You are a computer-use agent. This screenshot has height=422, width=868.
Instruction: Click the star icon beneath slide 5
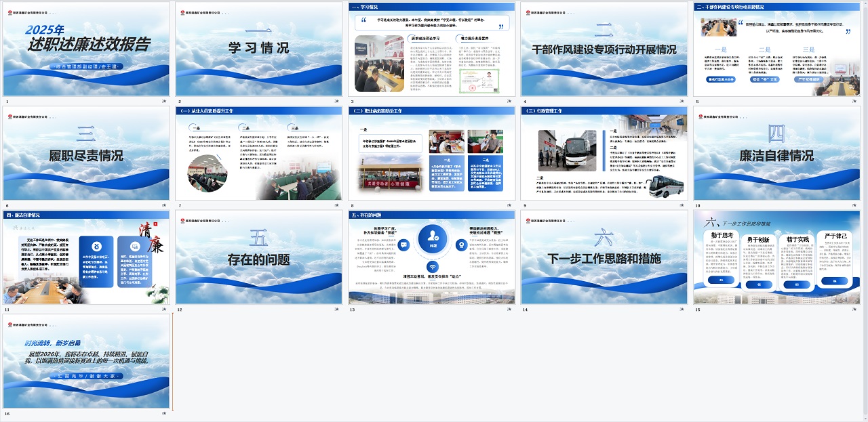[x=856, y=101]
